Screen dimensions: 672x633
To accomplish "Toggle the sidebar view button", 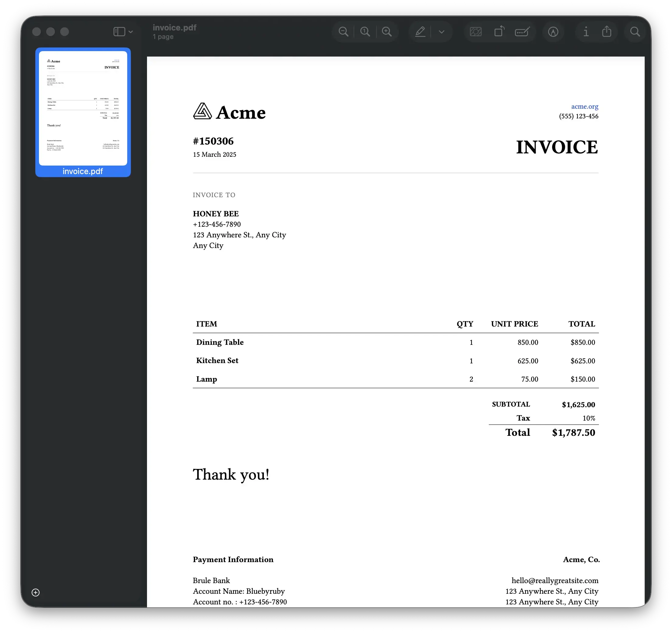I will coord(119,32).
